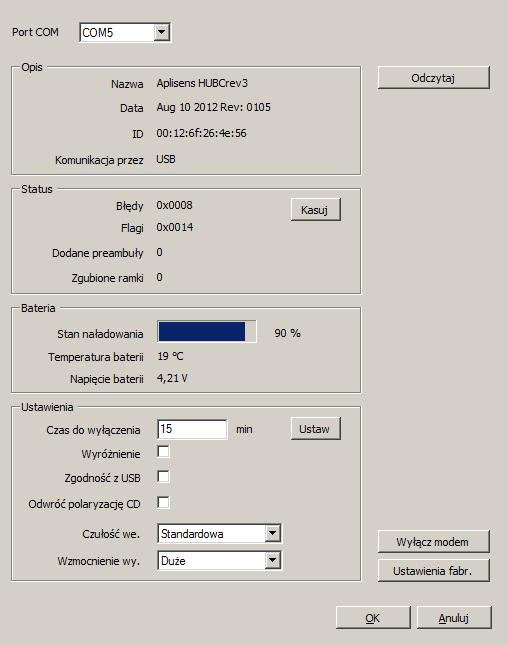Click the Stan naładowania battery progress bar
This screenshot has height=645, width=508.
(207, 332)
